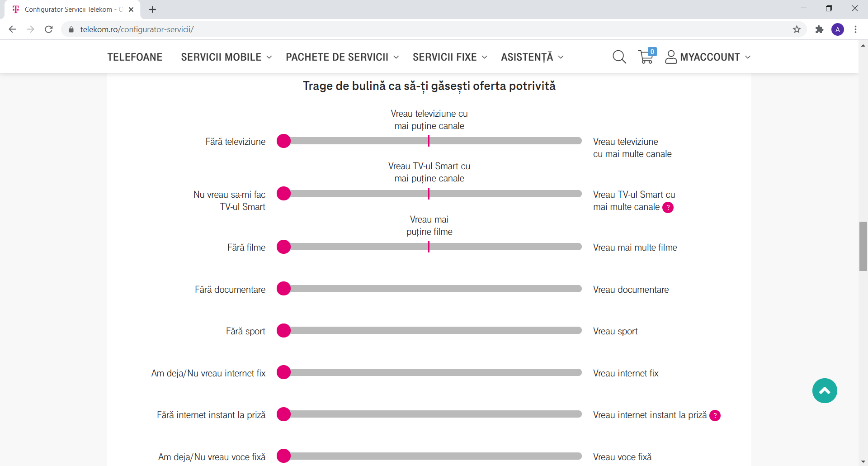Click help icon beside TV-ul Smart canale
The image size is (868, 466).
click(x=668, y=207)
